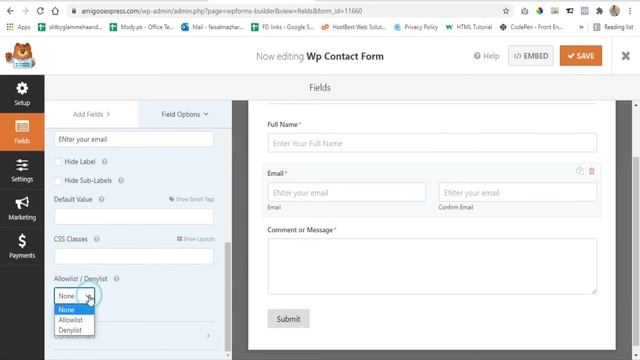Switch to the Add Fields tab
The image size is (640, 360).
[x=92, y=114]
